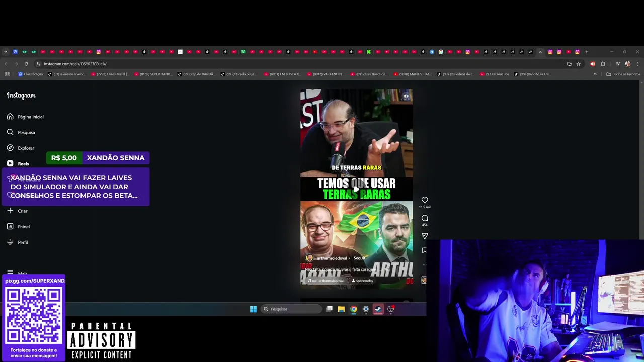Open the tagged account spacetoday
The width and height of the screenshot is (644, 362).
tap(362, 281)
